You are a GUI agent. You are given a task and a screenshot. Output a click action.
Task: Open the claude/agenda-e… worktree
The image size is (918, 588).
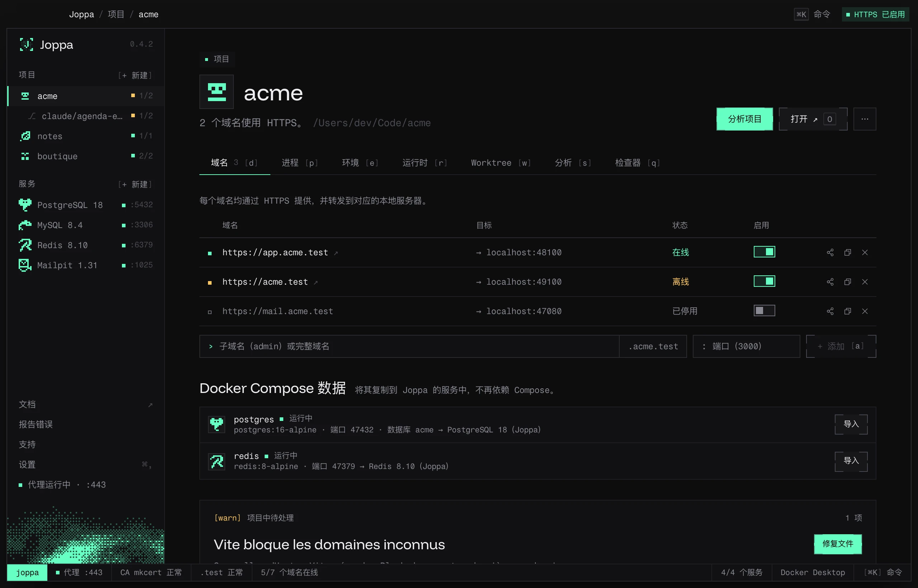click(x=86, y=116)
